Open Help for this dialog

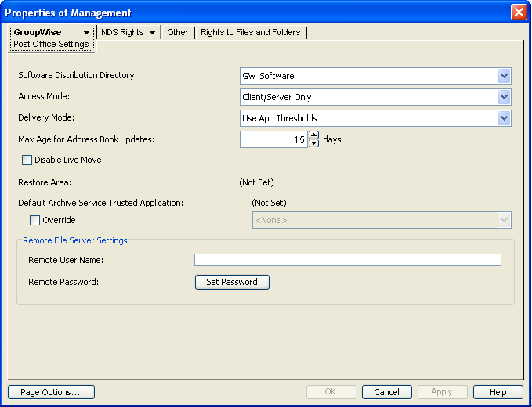pyautogui.click(x=498, y=392)
